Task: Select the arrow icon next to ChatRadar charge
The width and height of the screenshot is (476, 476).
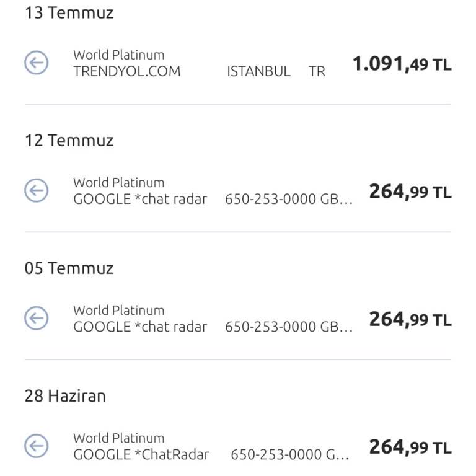Action: coord(37,446)
